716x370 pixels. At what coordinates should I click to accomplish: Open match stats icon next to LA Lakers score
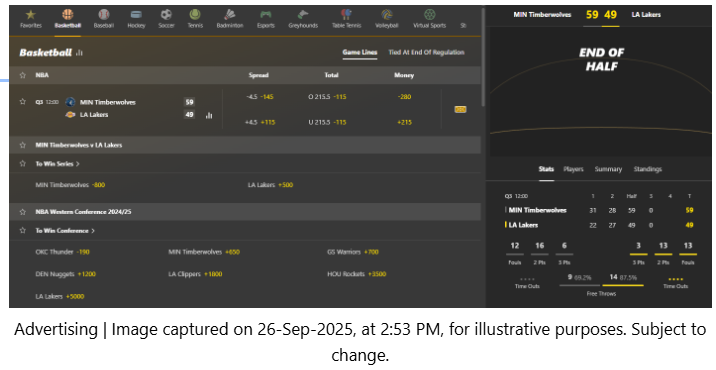click(209, 115)
